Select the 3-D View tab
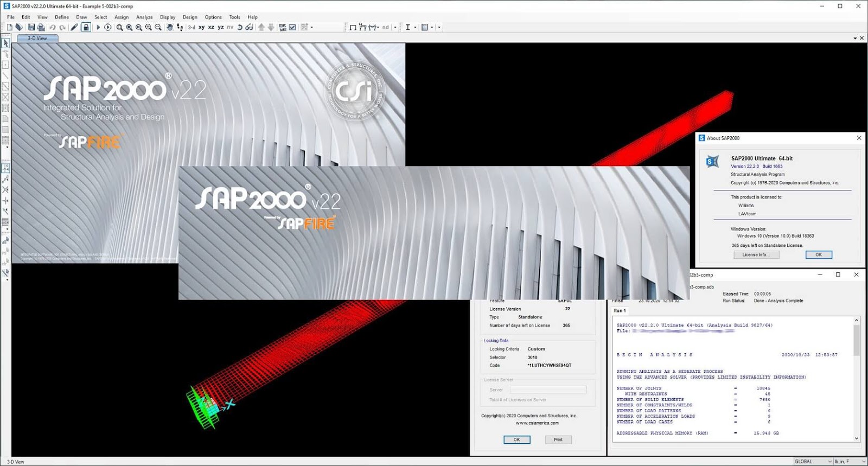 [37, 38]
